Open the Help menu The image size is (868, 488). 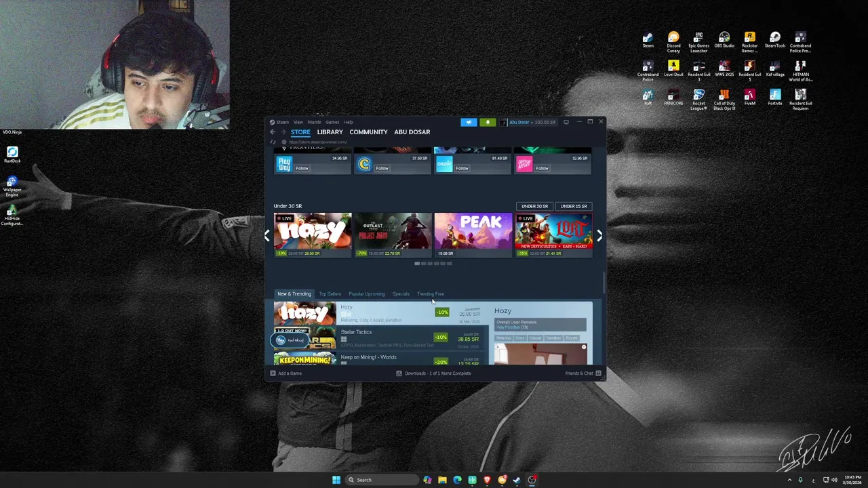coord(348,122)
